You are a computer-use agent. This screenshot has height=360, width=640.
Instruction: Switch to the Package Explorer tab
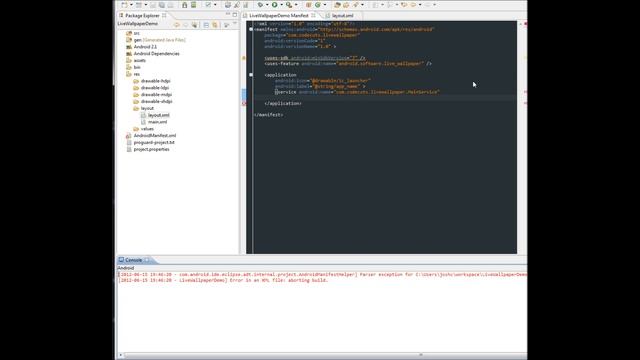(x=142, y=16)
